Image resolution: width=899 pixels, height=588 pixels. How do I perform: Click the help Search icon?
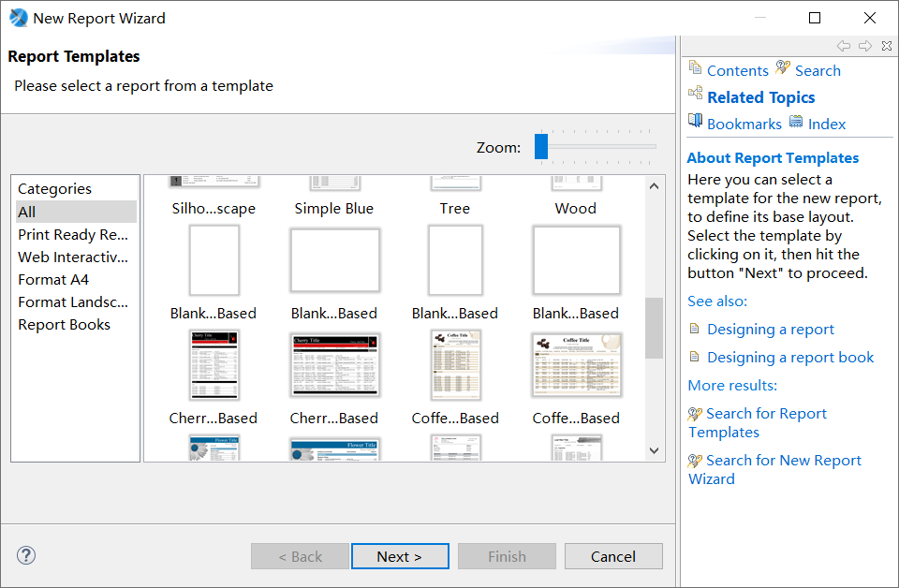tap(784, 68)
